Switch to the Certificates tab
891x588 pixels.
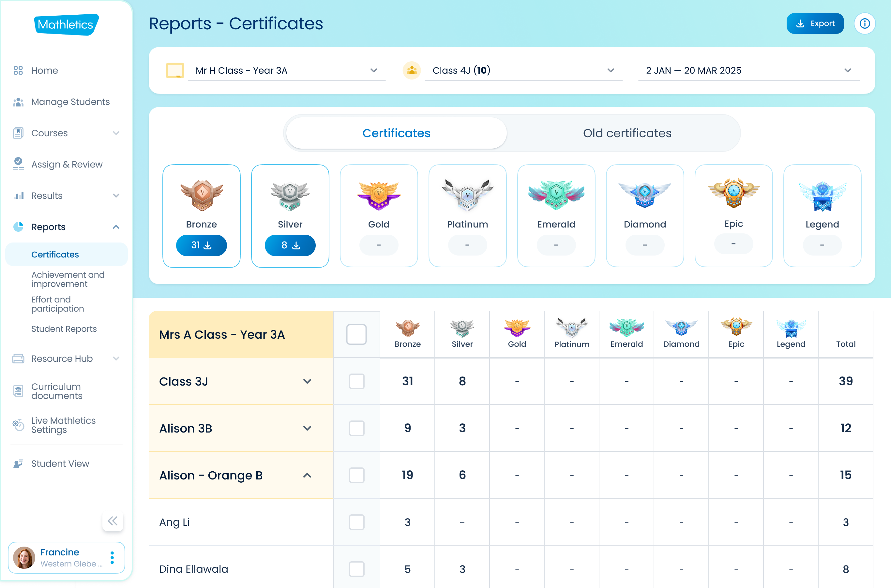(x=396, y=133)
